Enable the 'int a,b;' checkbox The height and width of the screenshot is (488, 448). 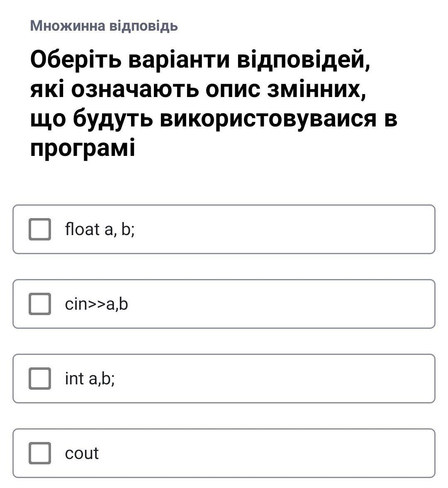click(x=40, y=379)
